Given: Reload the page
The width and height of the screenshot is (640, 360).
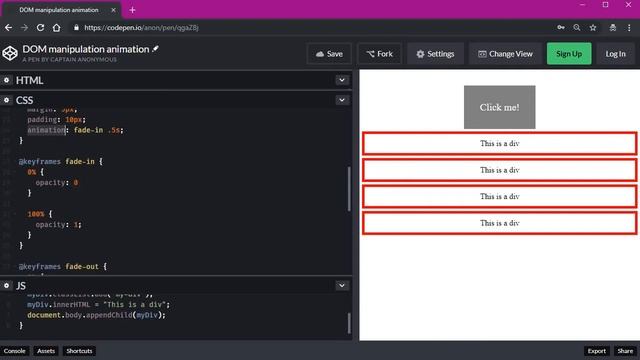Looking at the screenshot, I should [x=40, y=28].
